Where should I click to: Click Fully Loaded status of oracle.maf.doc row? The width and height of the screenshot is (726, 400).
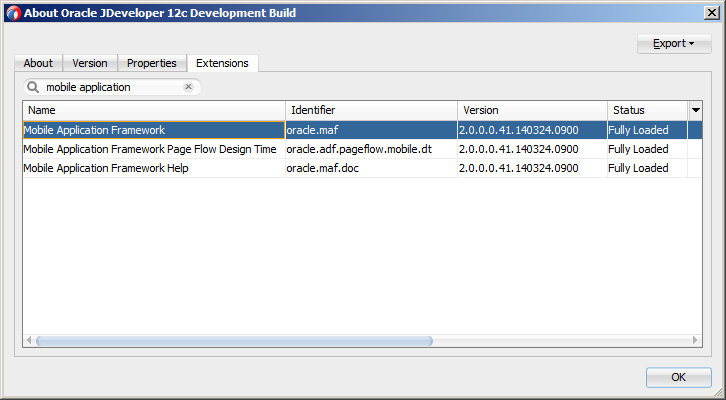648,168
